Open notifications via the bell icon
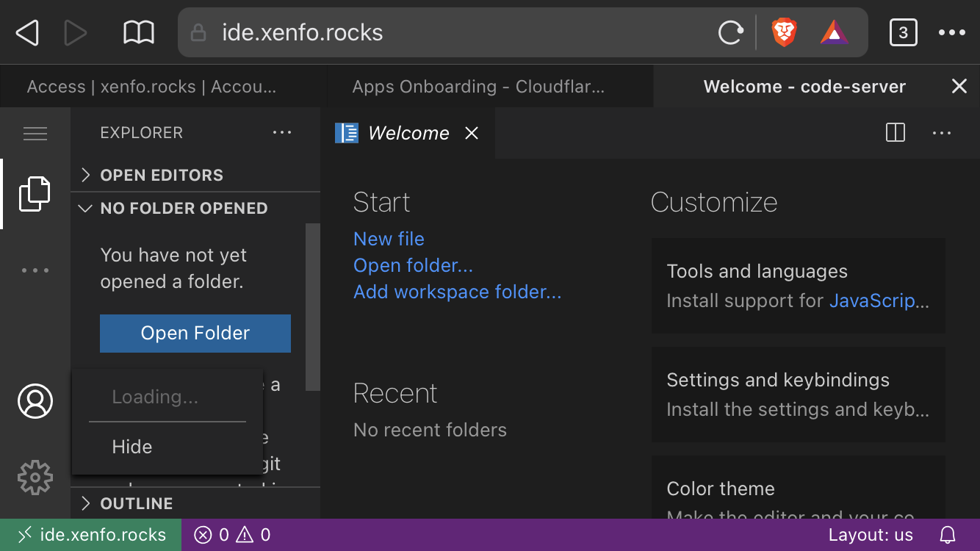 pyautogui.click(x=947, y=534)
